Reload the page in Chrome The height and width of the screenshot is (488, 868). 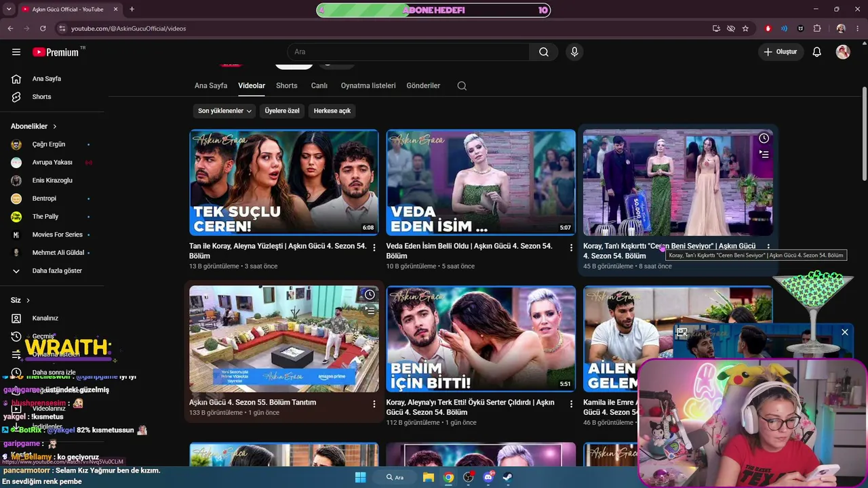click(43, 28)
